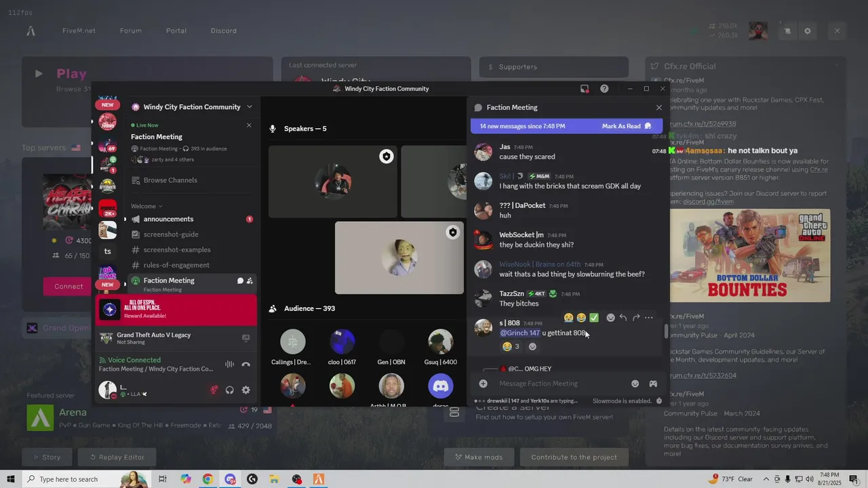Open FiveM.net tab in FiveM launcher
Viewport: 868px width, 488px height.
(x=79, y=31)
